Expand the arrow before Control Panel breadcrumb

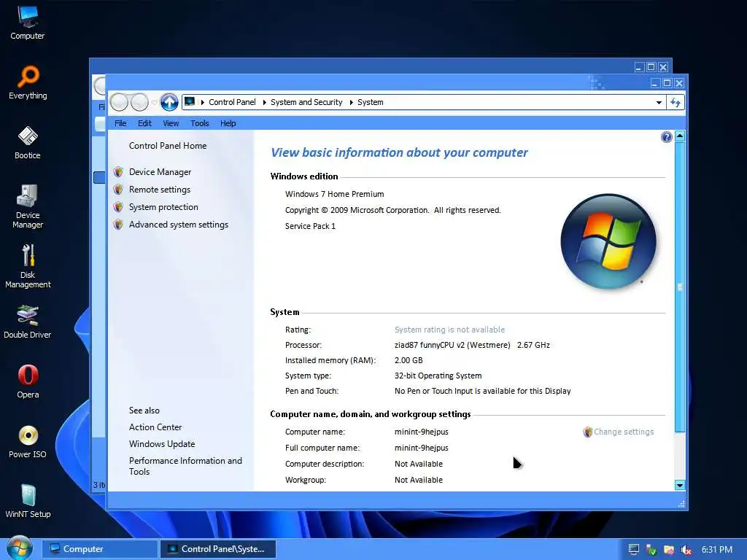pos(203,102)
